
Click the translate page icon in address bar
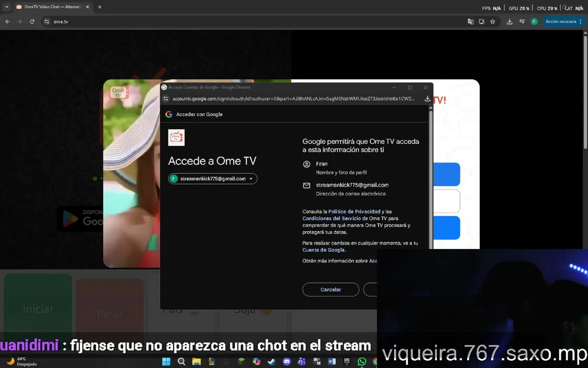tap(471, 22)
